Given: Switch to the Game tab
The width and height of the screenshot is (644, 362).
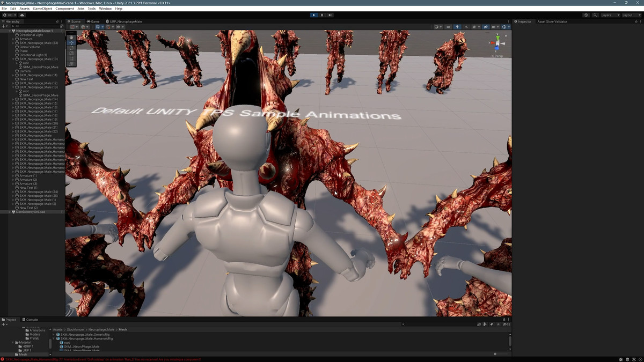Looking at the screenshot, I should (93, 21).
